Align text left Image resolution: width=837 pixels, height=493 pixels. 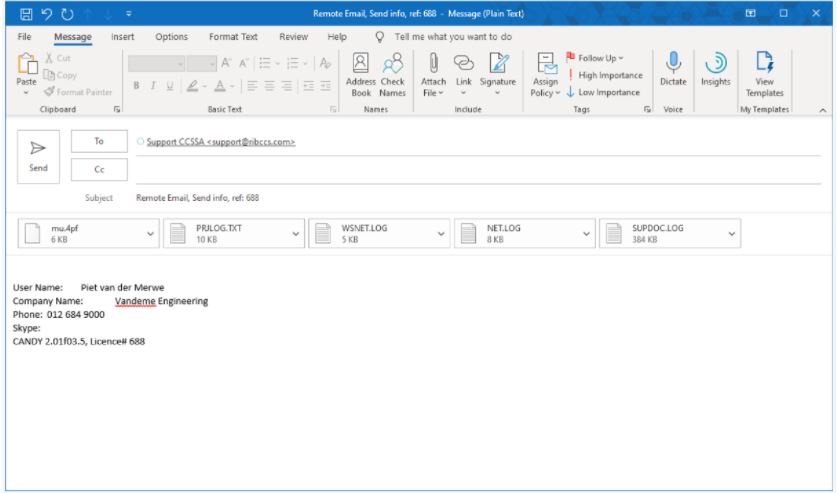point(252,86)
